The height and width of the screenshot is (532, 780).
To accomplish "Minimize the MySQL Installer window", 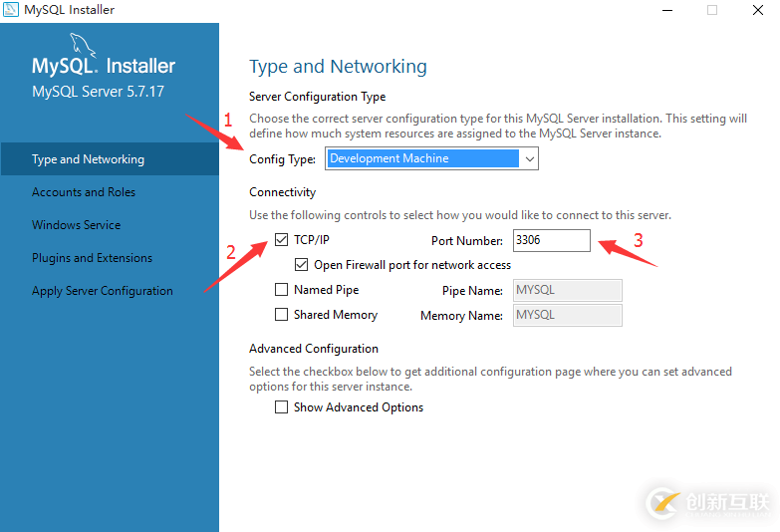I will tap(667, 10).
